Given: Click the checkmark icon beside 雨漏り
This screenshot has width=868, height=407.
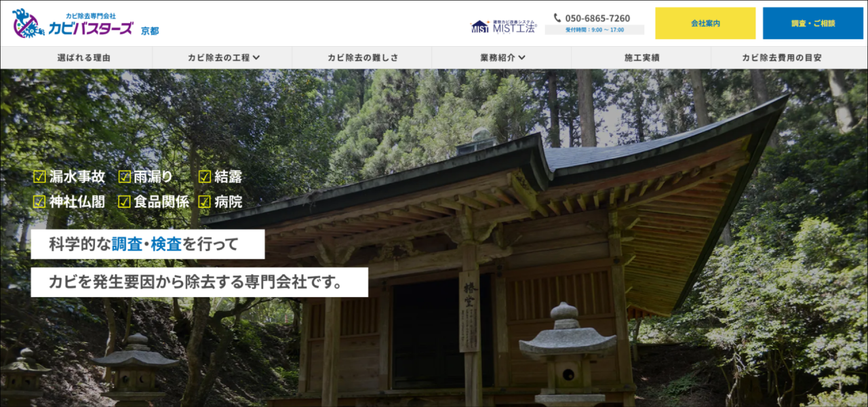Looking at the screenshot, I should pyautogui.click(x=123, y=176).
